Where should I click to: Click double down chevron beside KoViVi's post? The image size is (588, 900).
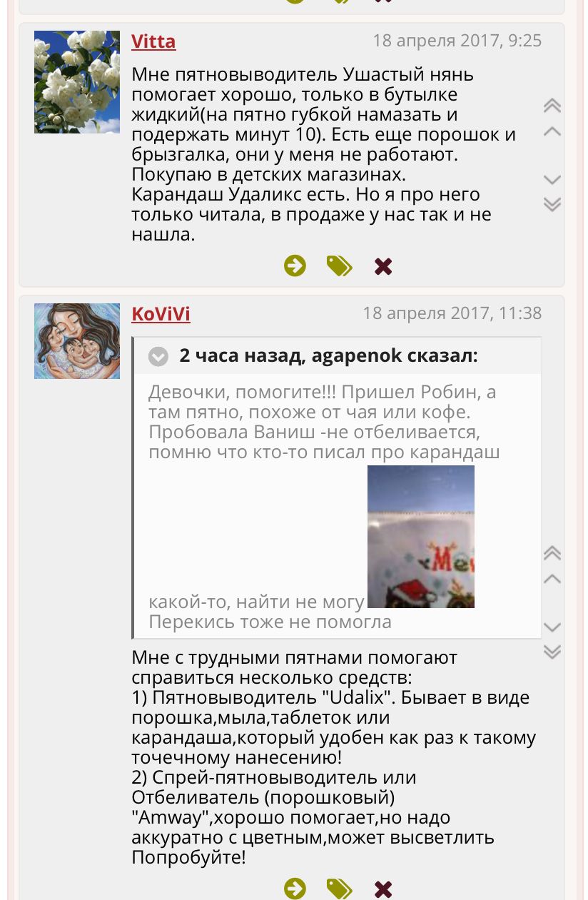coord(552,652)
